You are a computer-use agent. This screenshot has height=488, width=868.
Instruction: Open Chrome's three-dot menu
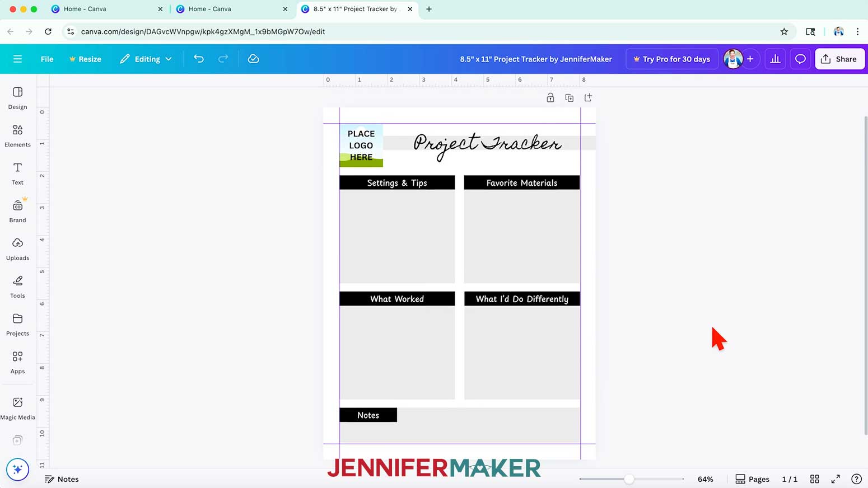(x=857, y=31)
